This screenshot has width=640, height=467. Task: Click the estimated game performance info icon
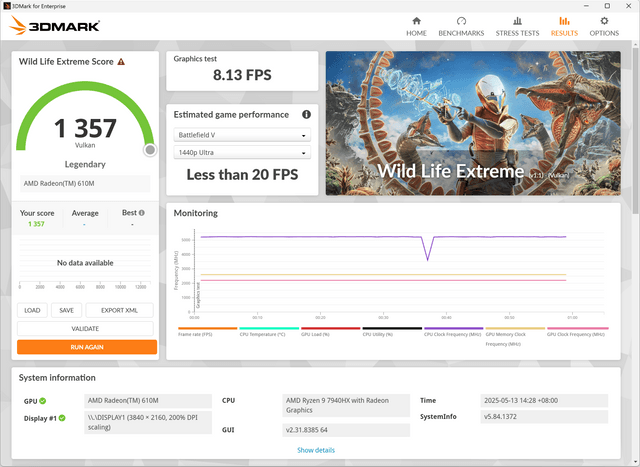pos(306,115)
